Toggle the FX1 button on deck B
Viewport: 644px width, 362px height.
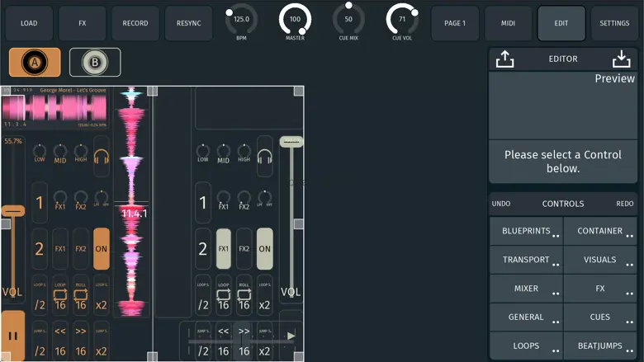[x=224, y=248]
